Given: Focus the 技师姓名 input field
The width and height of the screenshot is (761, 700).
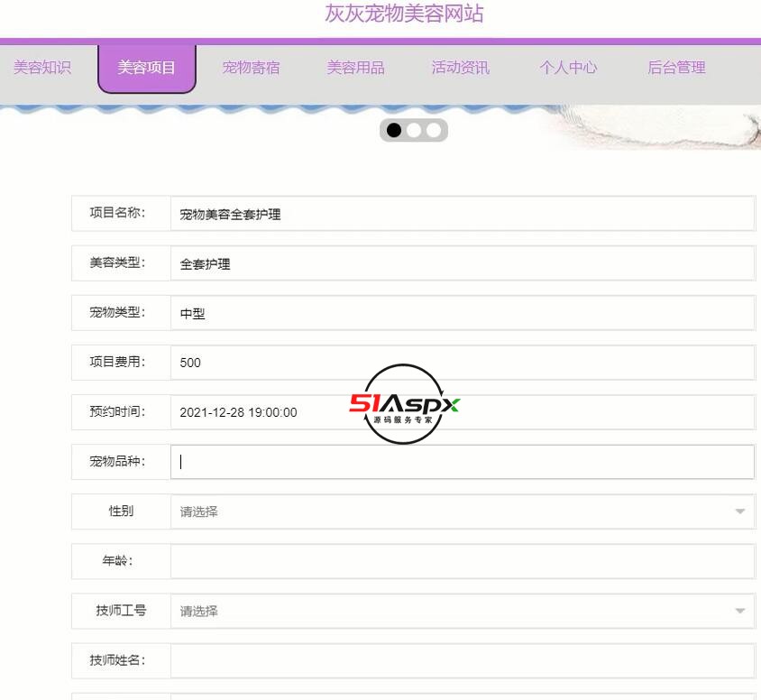Looking at the screenshot, I should point(463,660).
